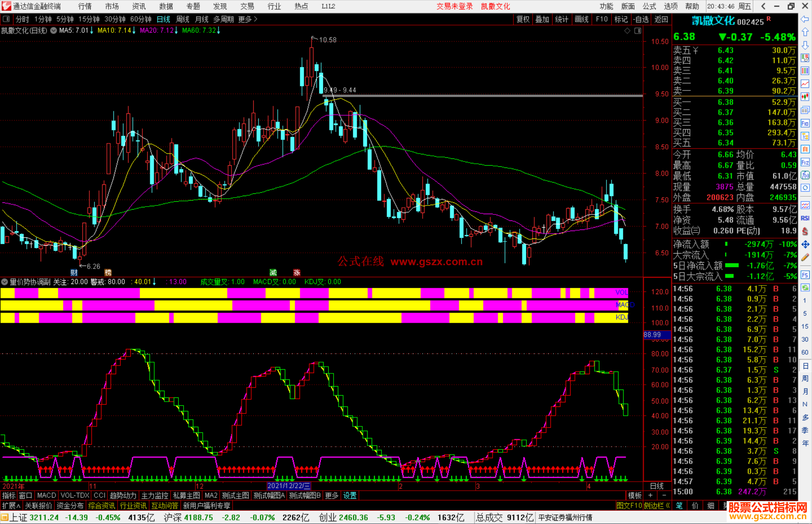This screenshot has width=812, height=524.
Task: Select 周线 weekly period
Action: click(x=183, y=19)
